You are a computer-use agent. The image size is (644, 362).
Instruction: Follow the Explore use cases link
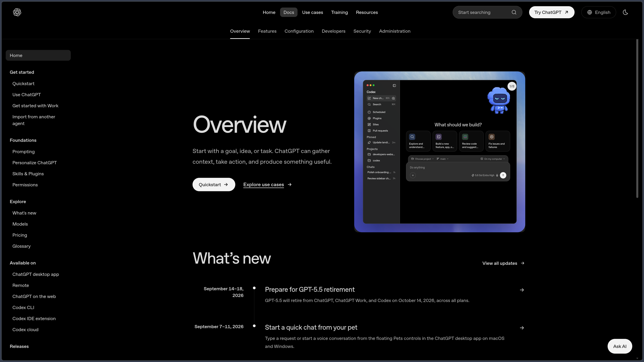point(267,185)
